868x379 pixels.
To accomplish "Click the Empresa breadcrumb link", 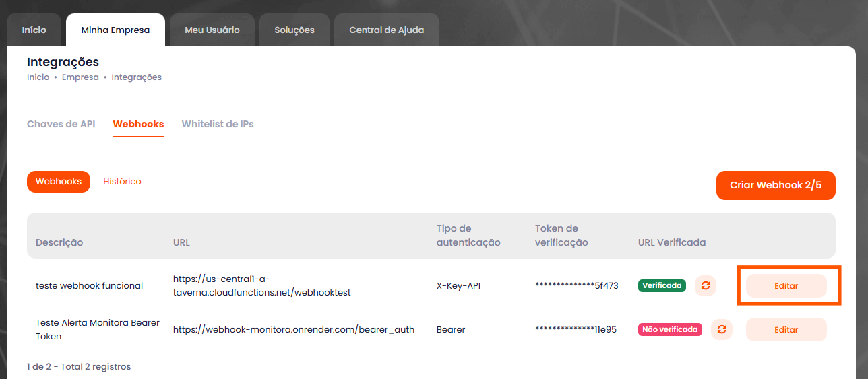I will coord(80,77).
